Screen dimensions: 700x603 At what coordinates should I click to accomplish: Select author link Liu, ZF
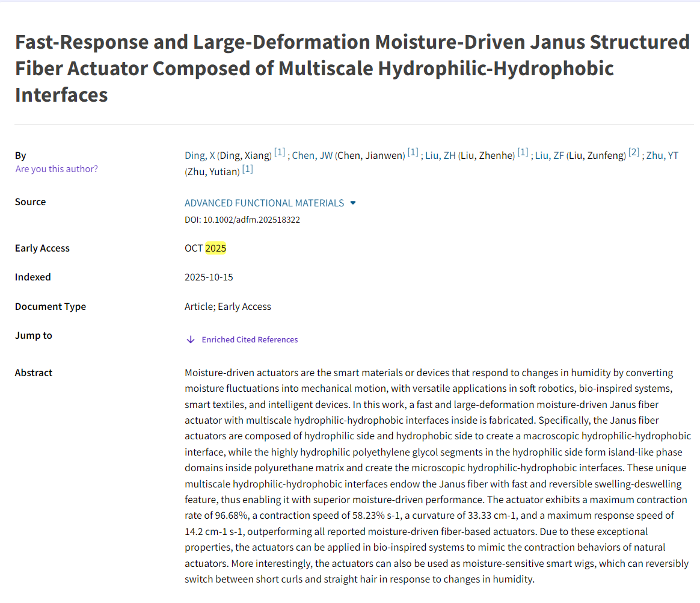coord(550,156)
